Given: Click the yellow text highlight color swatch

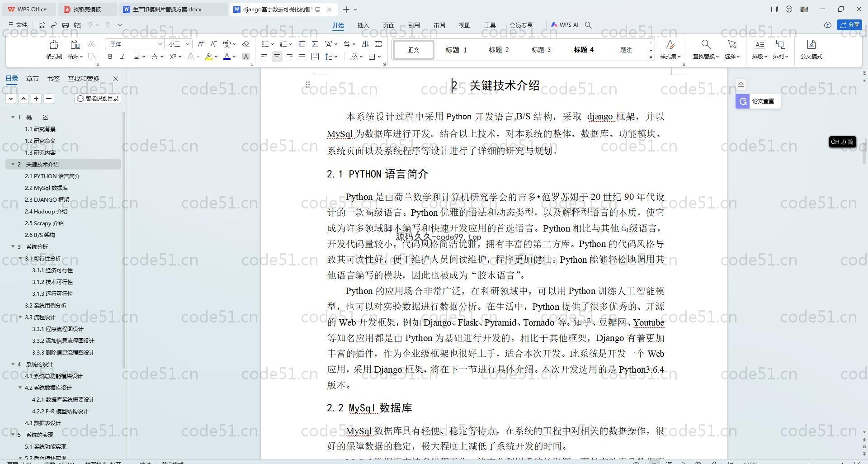Looking at the screenshot, I should [x=208, y=57].
